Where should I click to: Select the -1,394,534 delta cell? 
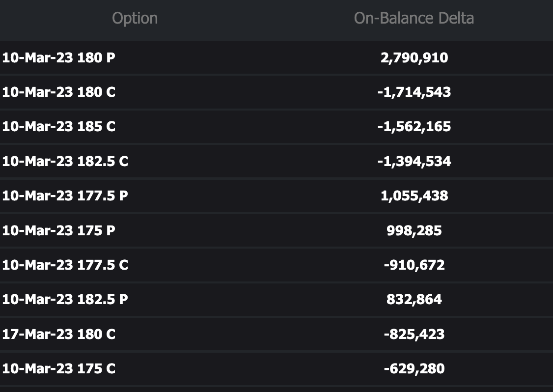point(414,162)
